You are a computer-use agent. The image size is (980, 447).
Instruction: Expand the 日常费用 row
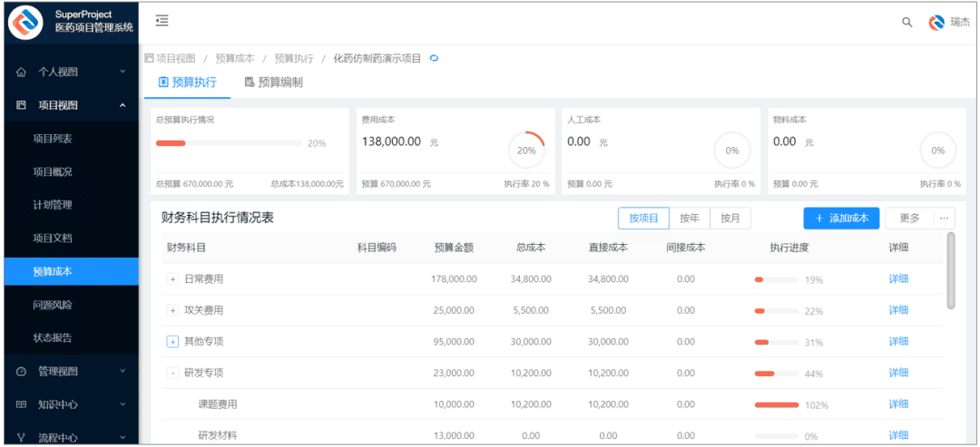point(172,279)
